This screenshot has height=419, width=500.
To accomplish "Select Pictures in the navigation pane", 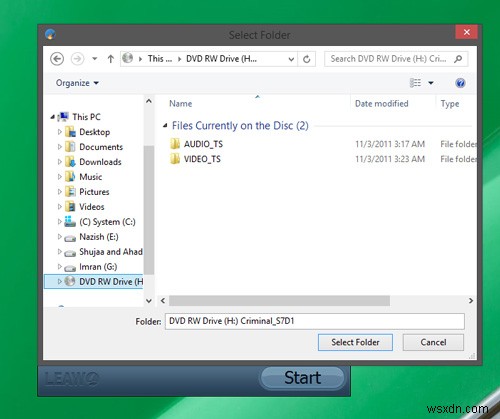I will [x=94, y=192].
